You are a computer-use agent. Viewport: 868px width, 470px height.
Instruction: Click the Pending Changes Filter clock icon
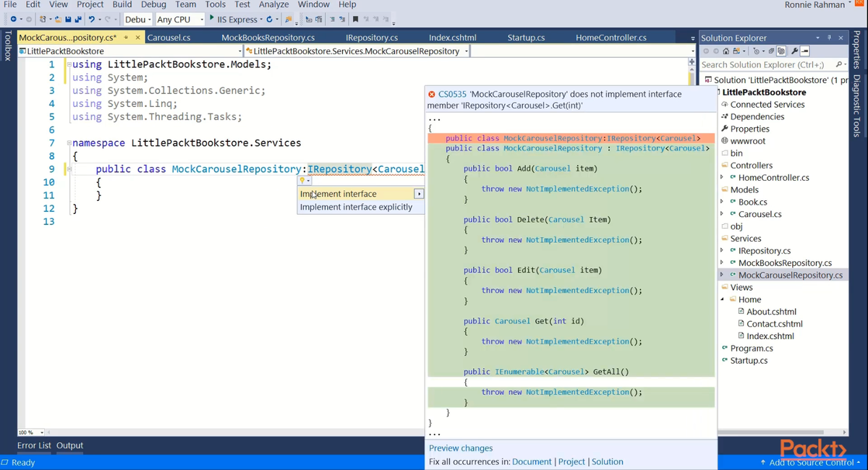click(x=756, y=51)
